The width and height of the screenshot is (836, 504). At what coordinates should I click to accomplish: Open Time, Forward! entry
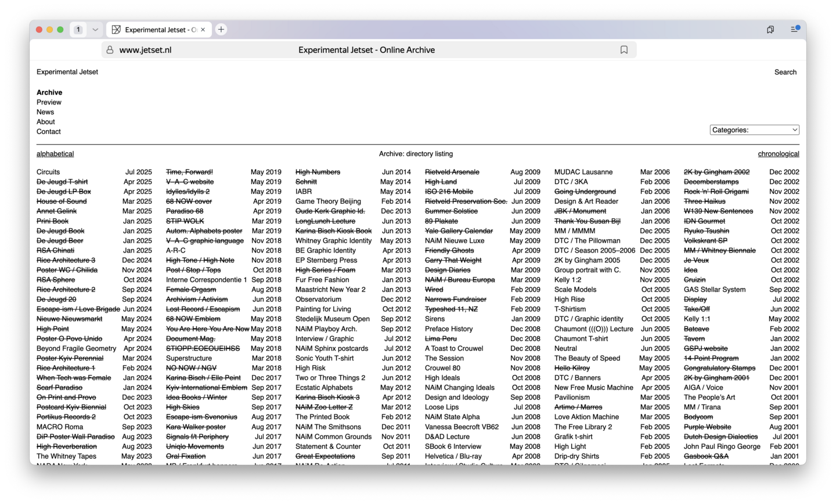pos(189,172)
